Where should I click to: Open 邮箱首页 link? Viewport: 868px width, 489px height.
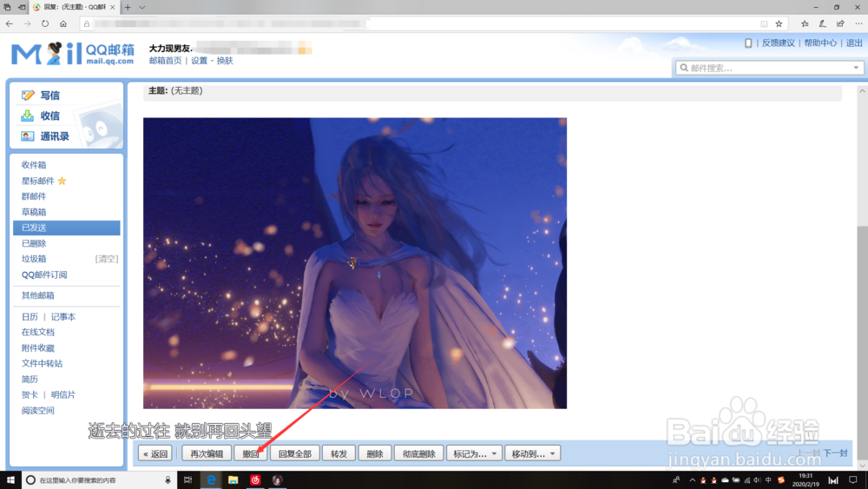point(165,60)
